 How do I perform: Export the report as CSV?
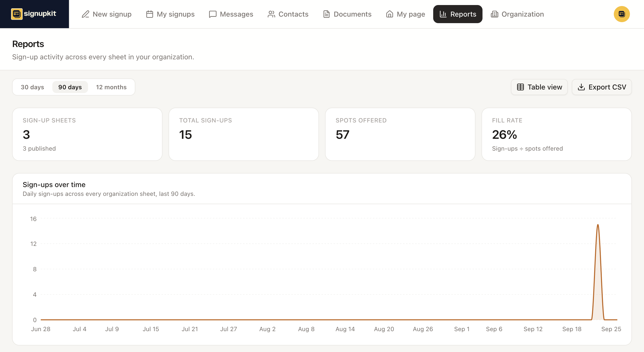tap(602, 87)
